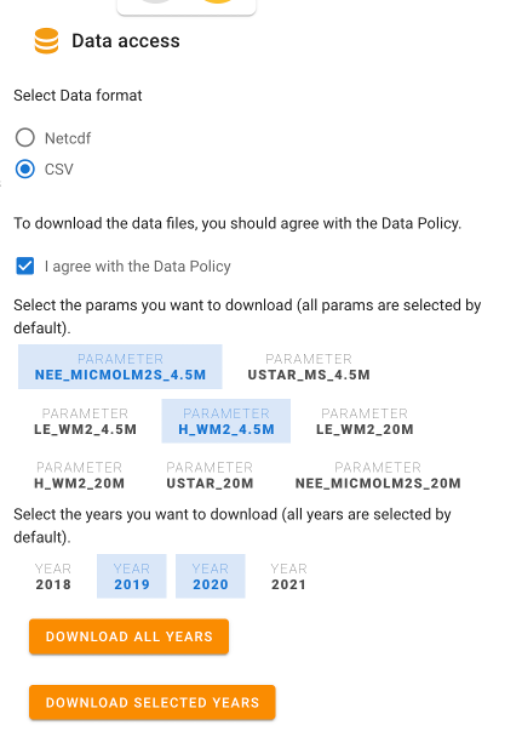This screenshot has width=522, height=732.
Task: Uncheck I agree with the Data Policy
Action: [x=25, y=266]
